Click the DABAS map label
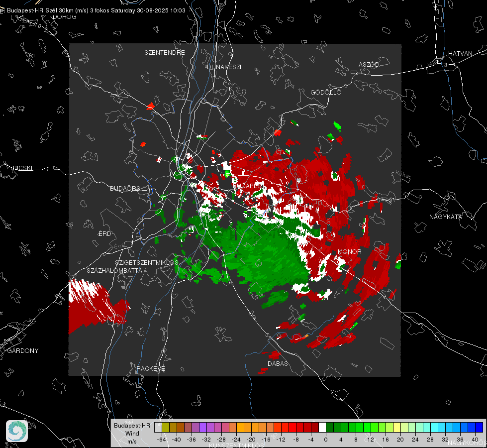This screenshot has width=487, height=448. [278, 364]
